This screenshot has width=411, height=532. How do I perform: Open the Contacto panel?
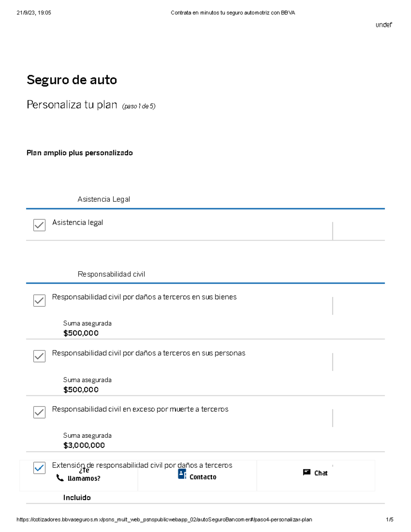[203, 477]
